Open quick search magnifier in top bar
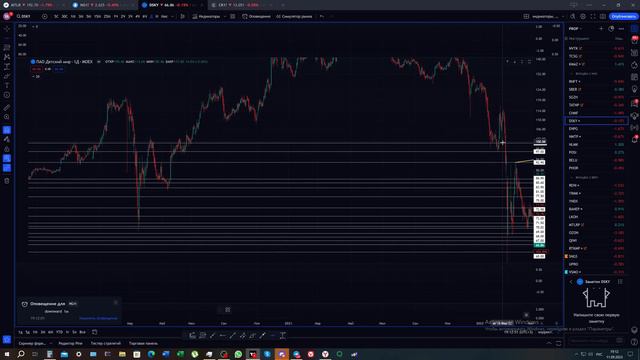Screen dimensions: 640x360 (x=573, y=16)
